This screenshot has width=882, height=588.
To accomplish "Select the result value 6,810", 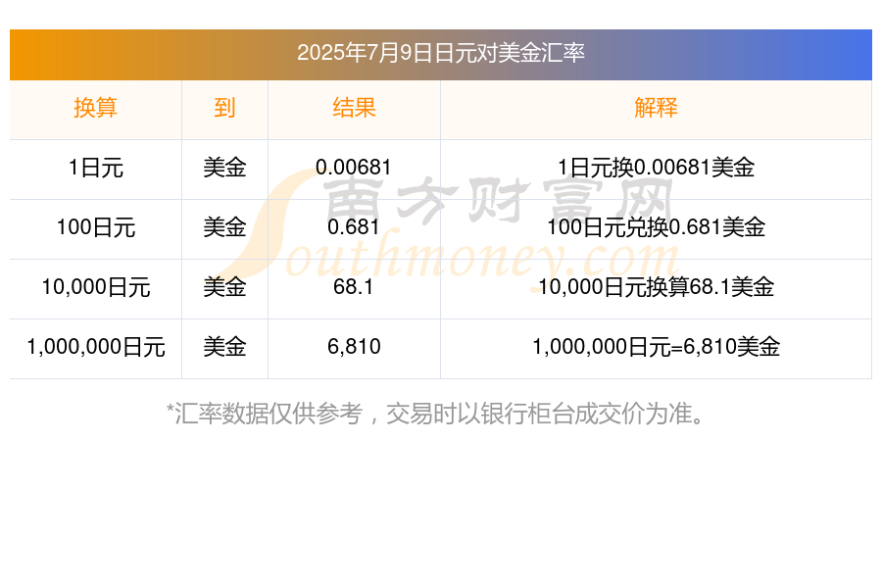I will [354, 347].
